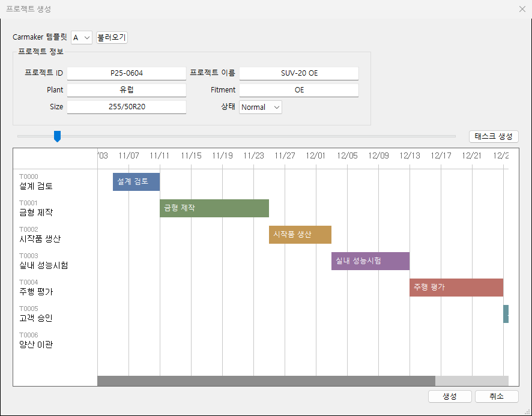Screen dimensions: 532x416
Task: Select task row T0002 시작품 생산
Action: tap(55, 235)
